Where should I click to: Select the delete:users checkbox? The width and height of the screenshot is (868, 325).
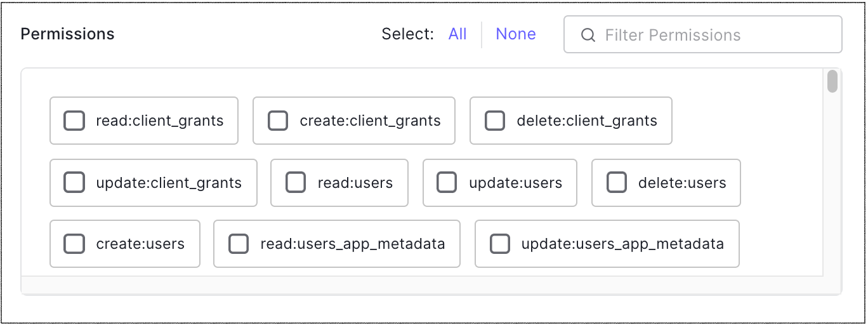617,183
